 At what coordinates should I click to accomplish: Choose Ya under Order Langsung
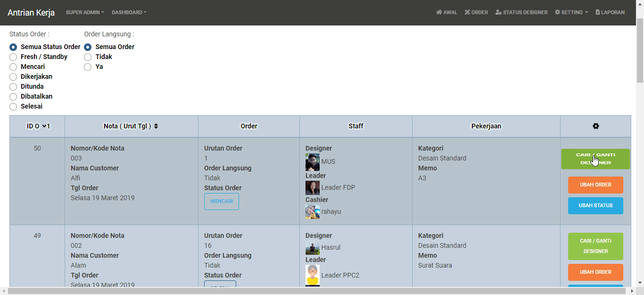click(88, 67)
